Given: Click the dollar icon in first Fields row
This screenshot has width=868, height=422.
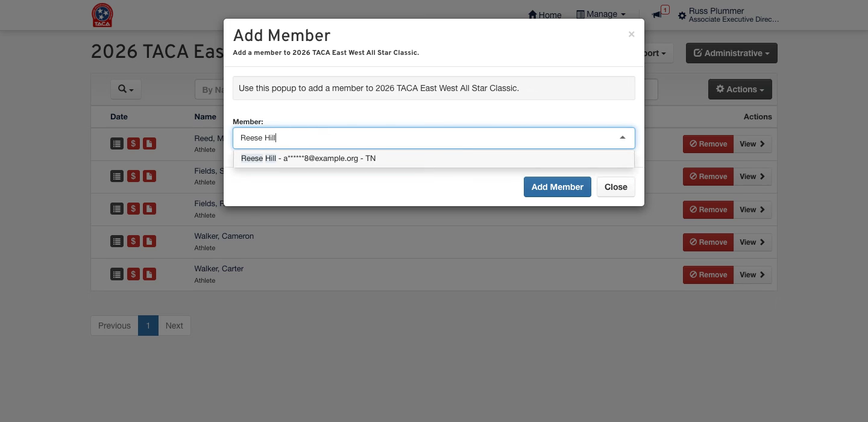Looking at the screenshot, I should click(x=133, y=176).
